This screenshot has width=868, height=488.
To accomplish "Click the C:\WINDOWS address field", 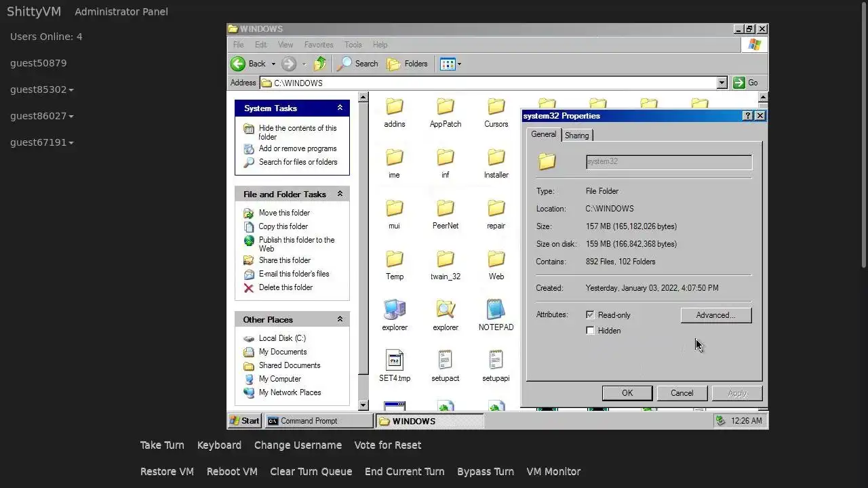I will (x=488, y=83).
